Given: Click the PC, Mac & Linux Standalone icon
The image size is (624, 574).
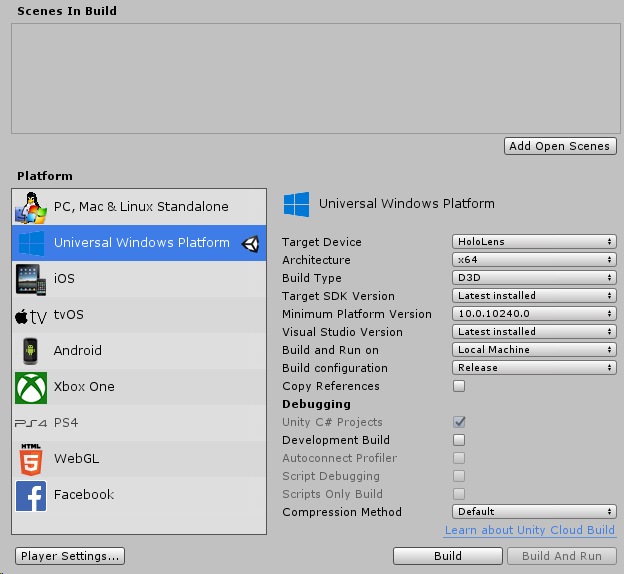Looking at the screenshot, I should tap(31, 207).
